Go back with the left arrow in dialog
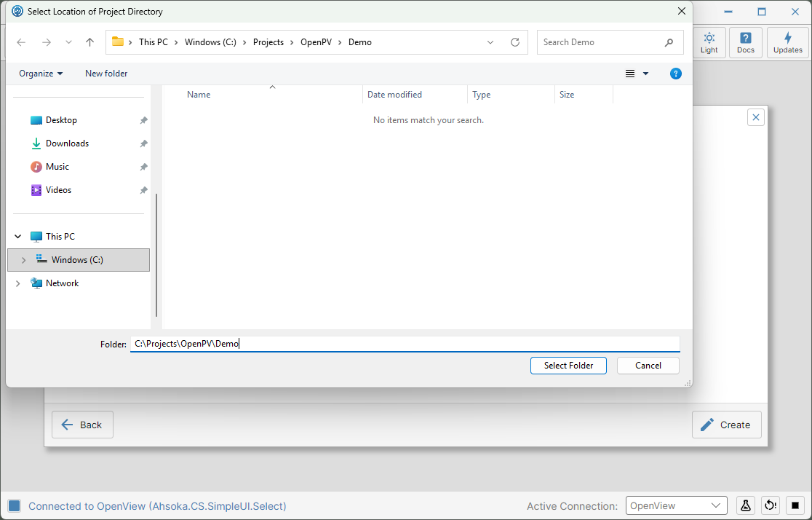This screenshot has height=520, width=812. click(21, 42)
